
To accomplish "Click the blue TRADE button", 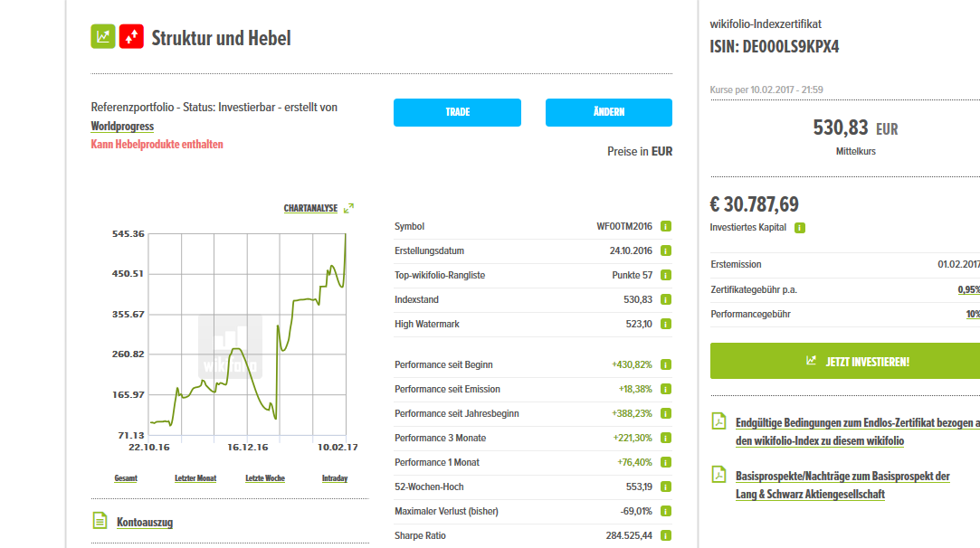I will (457, 112).
